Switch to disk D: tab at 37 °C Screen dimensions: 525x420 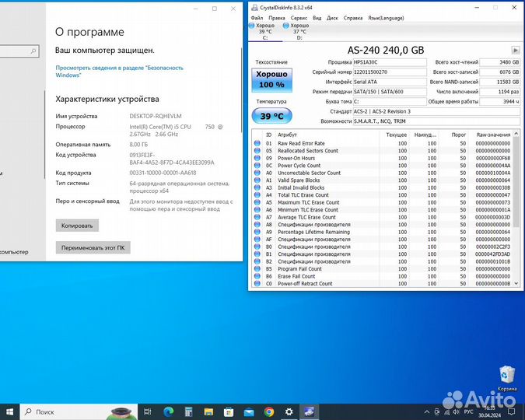pyautogui.click(x=299, y=31)
